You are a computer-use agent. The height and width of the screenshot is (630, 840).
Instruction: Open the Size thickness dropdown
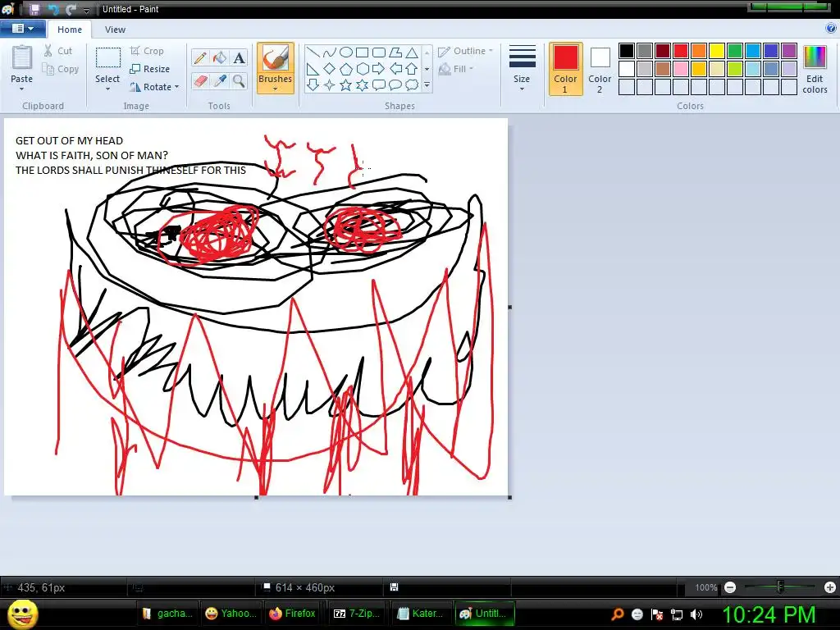pos(522,69)
